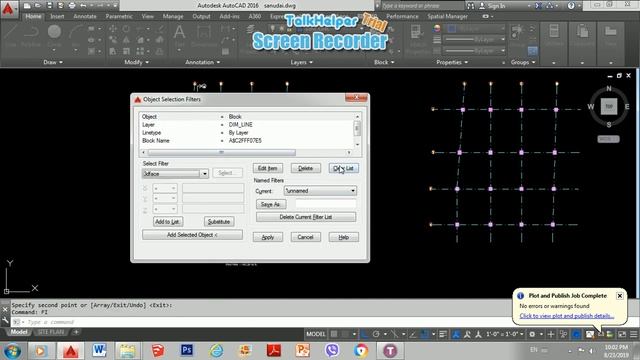Click the Workspace Switching gear icon in status bar
This screenshot has width=640, height=360.
click(x=532, y=334)
